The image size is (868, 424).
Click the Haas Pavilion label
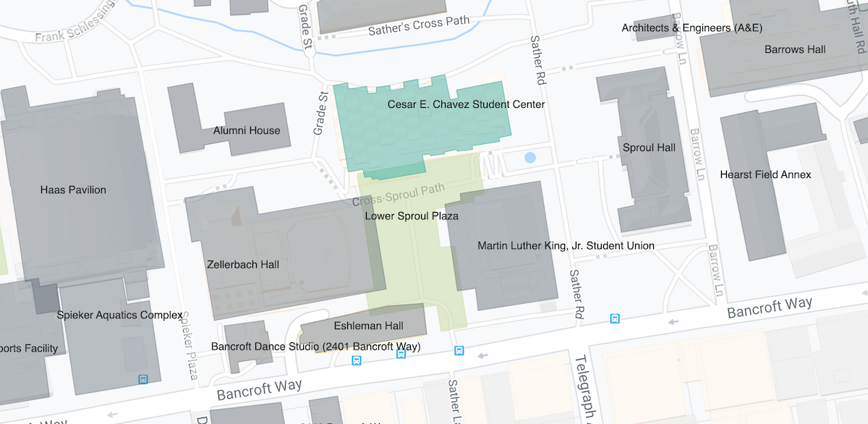tap(73, 190)
